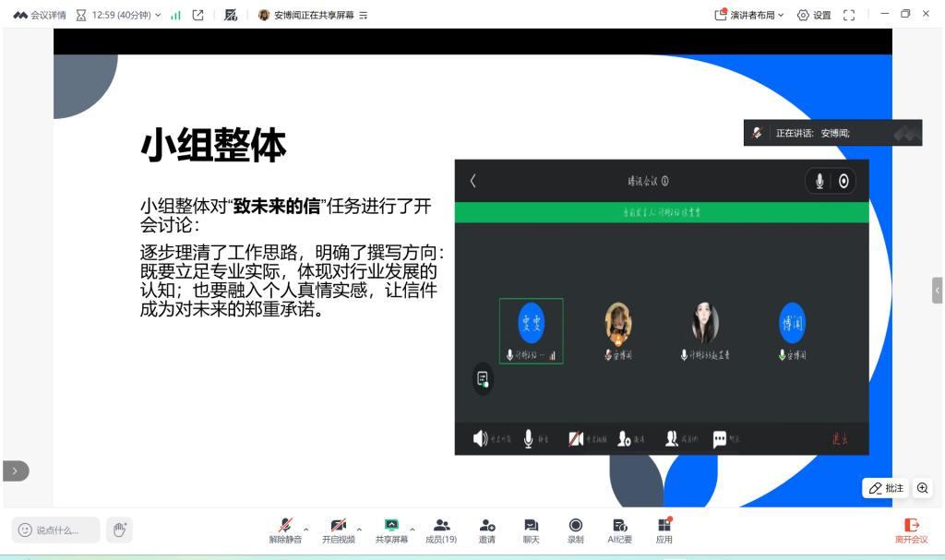945x560 pixels.
Task: Type in the 说点什么 chat input field
Action: (x=56, y=530)
